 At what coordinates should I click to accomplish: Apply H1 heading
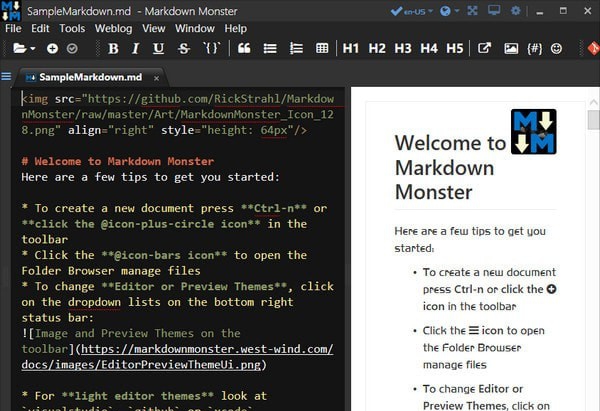coord(351,49)
